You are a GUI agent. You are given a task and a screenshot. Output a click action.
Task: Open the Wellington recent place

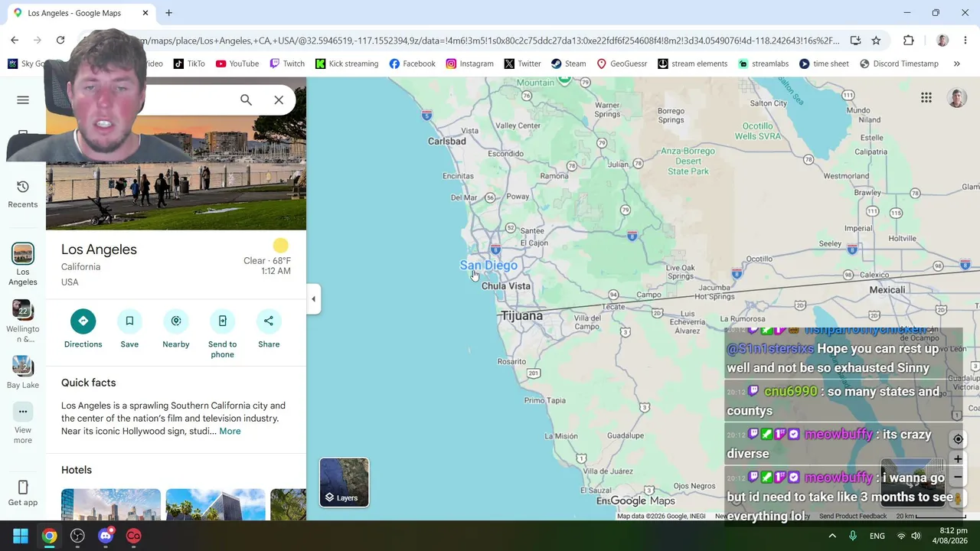(23, 321)
